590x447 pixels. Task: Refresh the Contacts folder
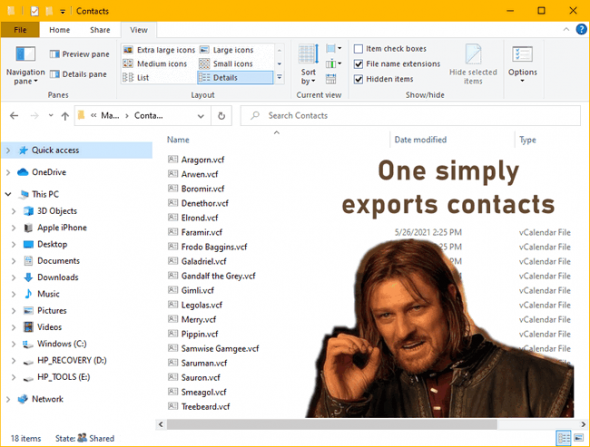coord(221,116)
